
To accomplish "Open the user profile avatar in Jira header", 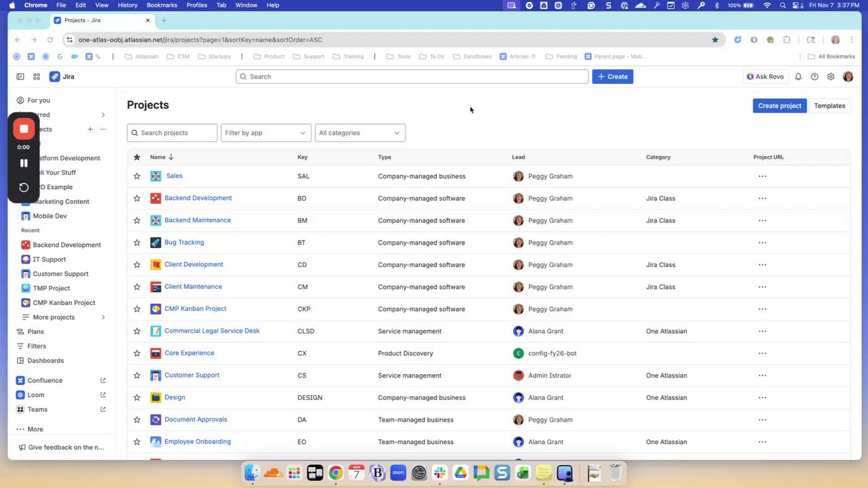I will pos(848,77).
